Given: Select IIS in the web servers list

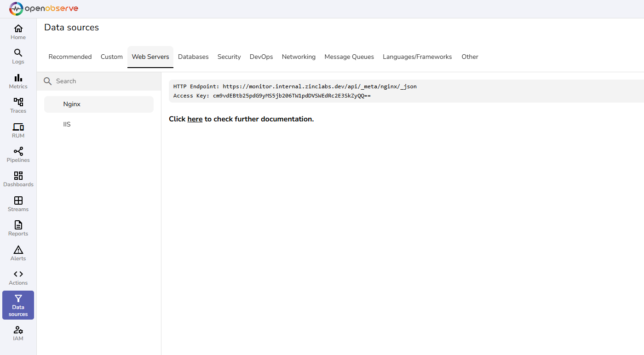Looking at the screenshot, I should coord(67,125).
